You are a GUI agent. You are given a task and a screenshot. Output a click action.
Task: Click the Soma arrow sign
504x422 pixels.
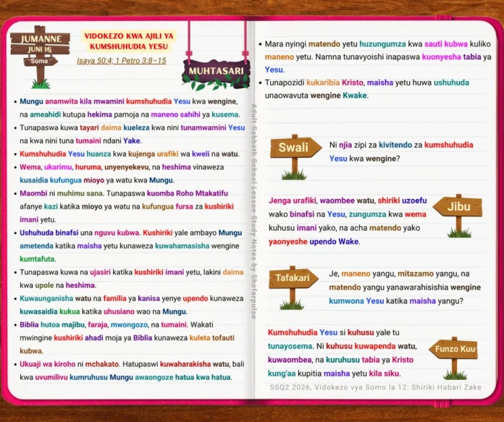[x=40, y=61]
